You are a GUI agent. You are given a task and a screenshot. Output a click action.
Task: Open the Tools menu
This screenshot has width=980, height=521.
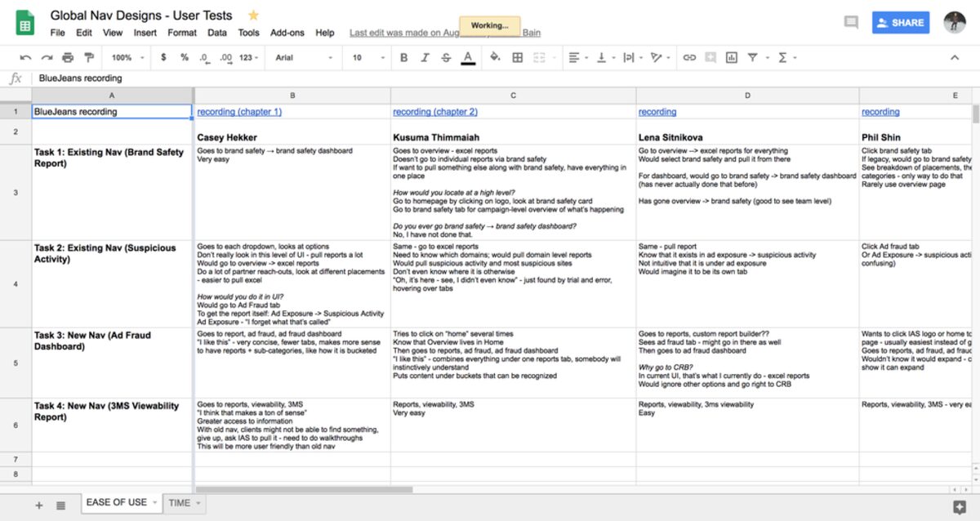tap(249, 33)
